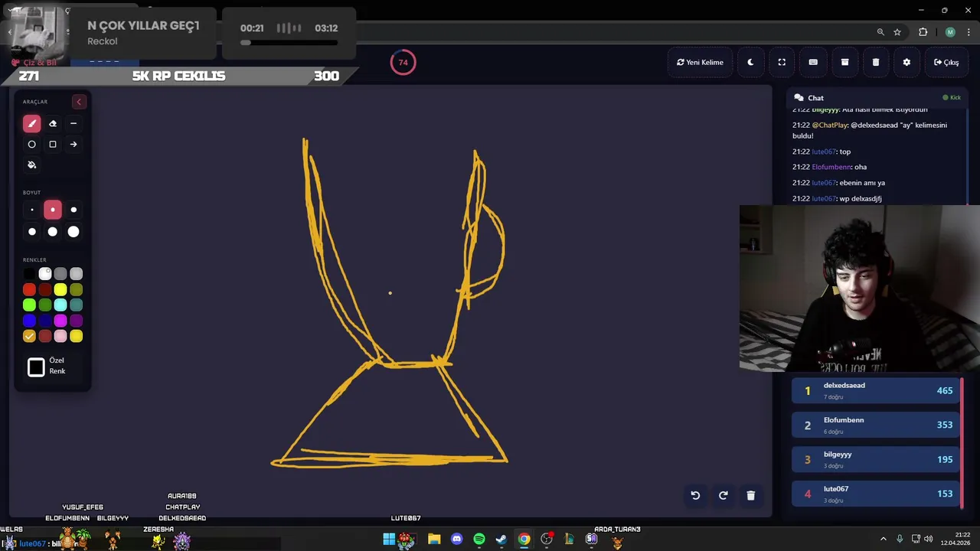The height and width of the screenshot is (551, 980).
Task: Open settings gear
Action: (x=906, y=62)
